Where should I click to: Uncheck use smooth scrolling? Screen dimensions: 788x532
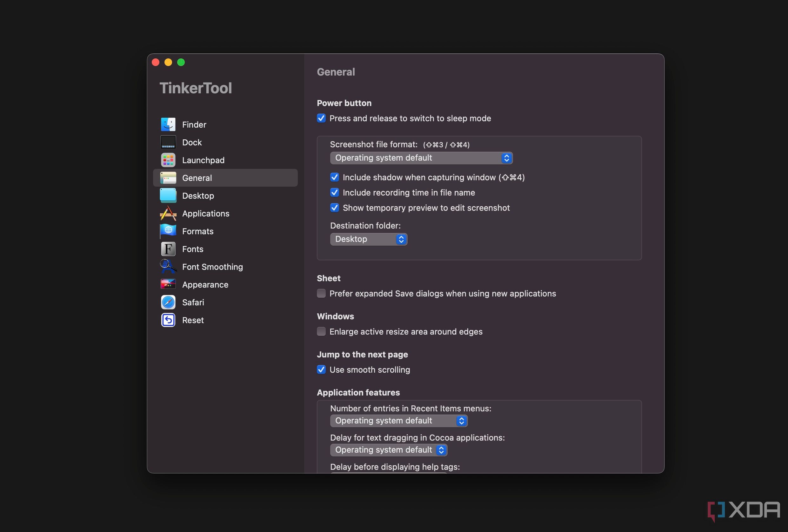pyautogui.click(x=321, y=369)
